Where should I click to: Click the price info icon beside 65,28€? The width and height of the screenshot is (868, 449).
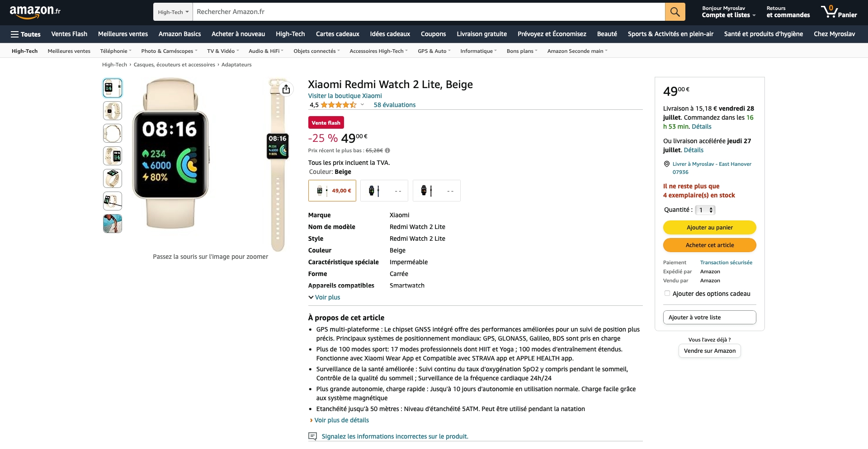pos(387,151)
